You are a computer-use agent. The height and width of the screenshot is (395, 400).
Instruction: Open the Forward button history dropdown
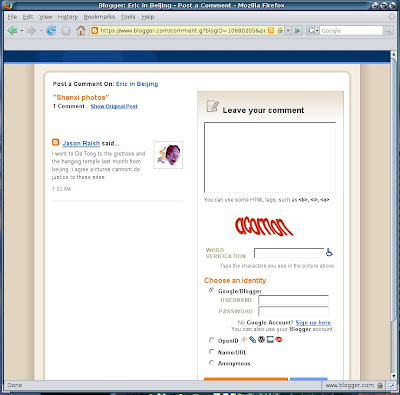41,31
